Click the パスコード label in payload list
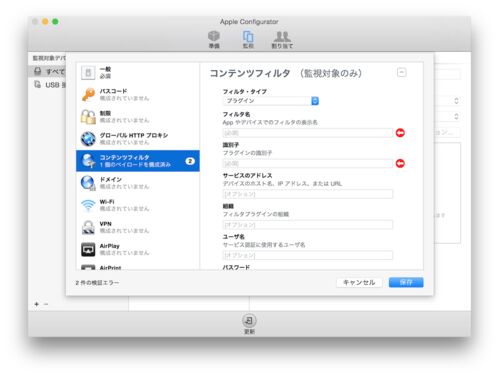 113,91
